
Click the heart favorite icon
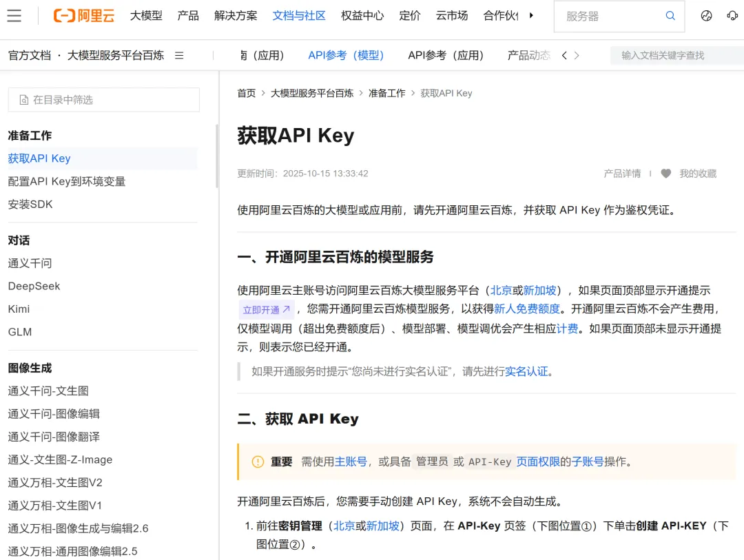click(665, 174)
